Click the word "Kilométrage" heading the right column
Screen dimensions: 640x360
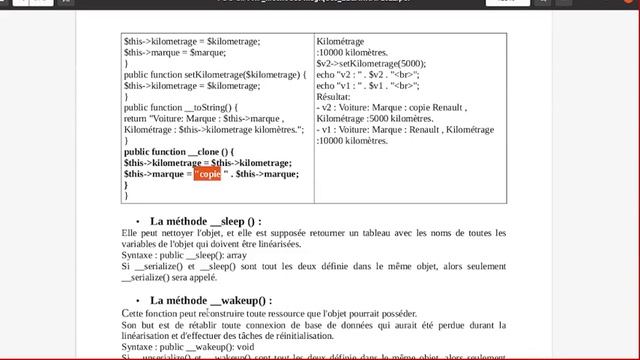coord(340,42)
